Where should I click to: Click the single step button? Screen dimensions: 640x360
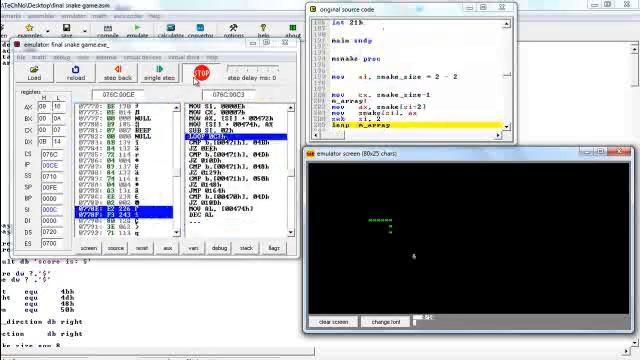point(159,73)
